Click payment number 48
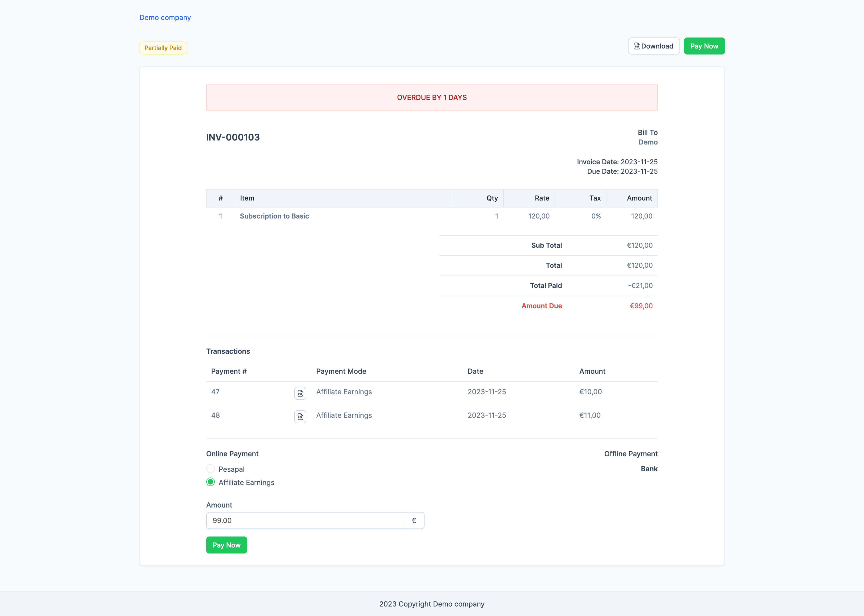This screenshot has width=864, height=616. coord(215,415)
